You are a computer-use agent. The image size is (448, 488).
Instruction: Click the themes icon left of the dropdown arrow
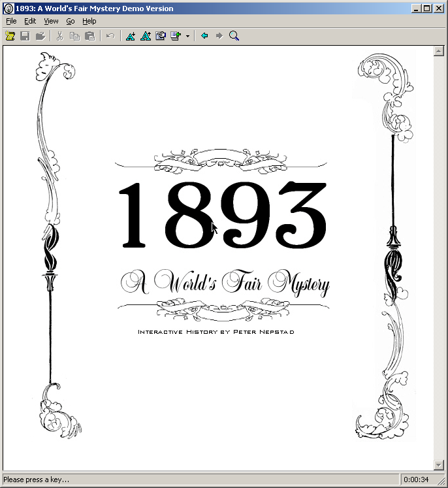click(x=176, y=36)
